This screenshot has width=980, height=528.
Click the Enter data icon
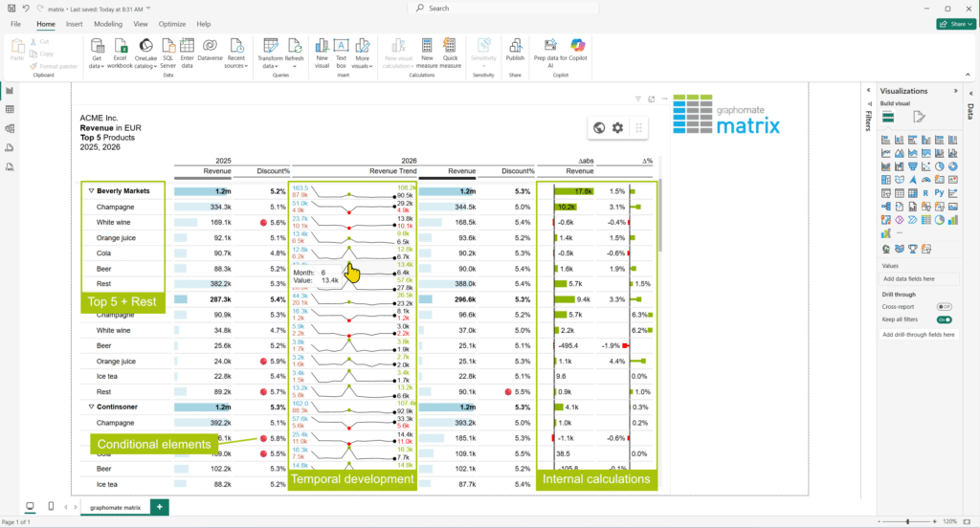pyautogui.click(x=187, y=46)
